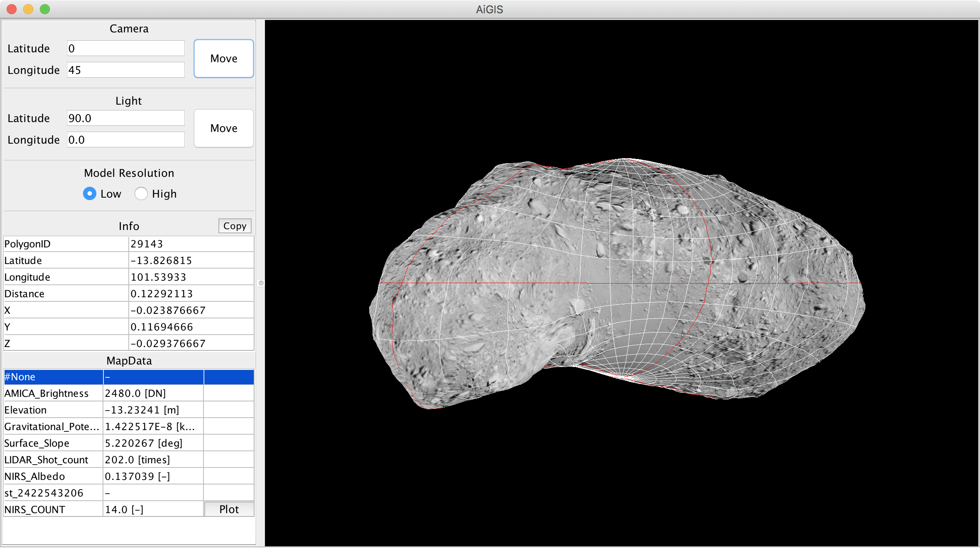Select the PolygonID value cell
This screenshot has width=980, height=548.
[191, 244]
